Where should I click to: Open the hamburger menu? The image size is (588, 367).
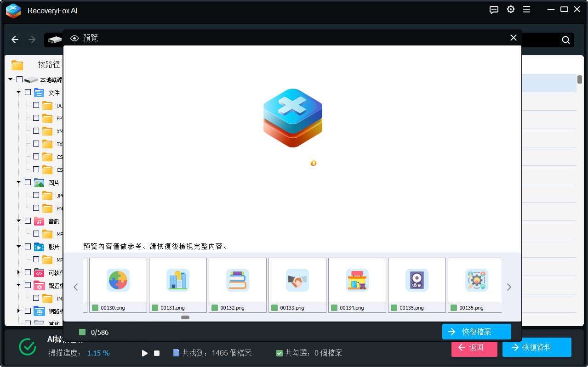(526, 9)
